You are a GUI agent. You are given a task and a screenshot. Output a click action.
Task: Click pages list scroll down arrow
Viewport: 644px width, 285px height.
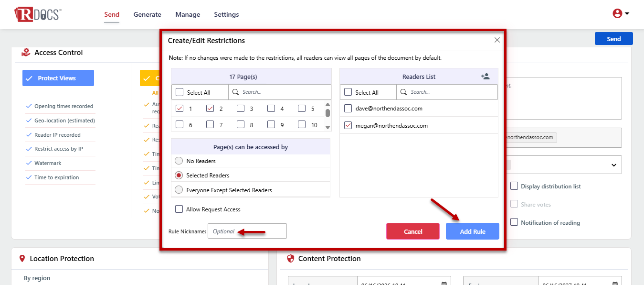click(x=327, y=127)
